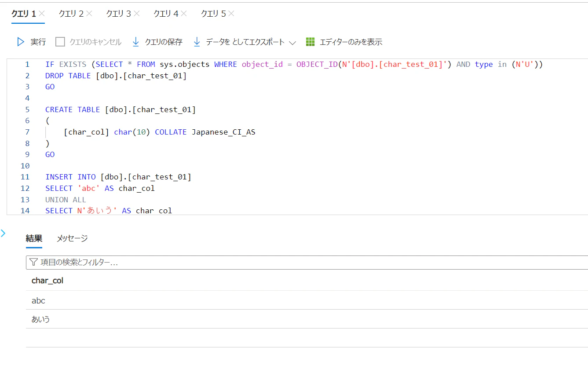This screenshot has width=588, height=365.
Task: Switch to the クエリ 4 tab
Action: [x=166, y=14]
